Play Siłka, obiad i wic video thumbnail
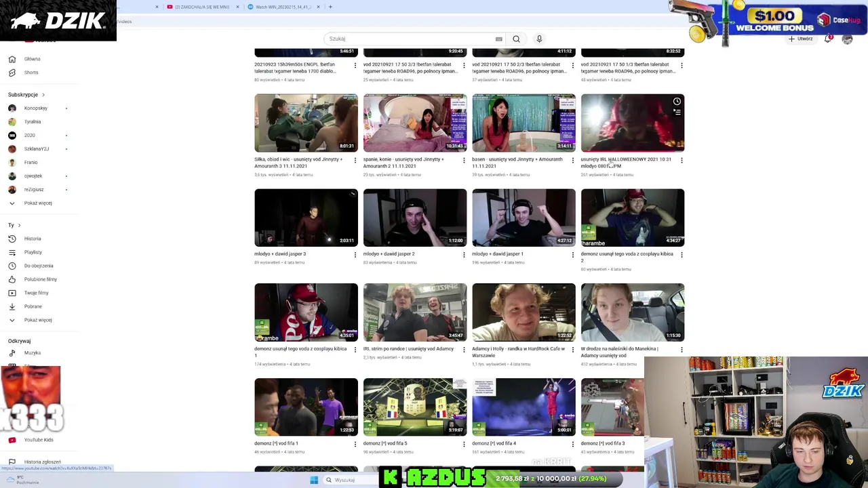The height and width of the screenshot is (488, 868). 306,123
